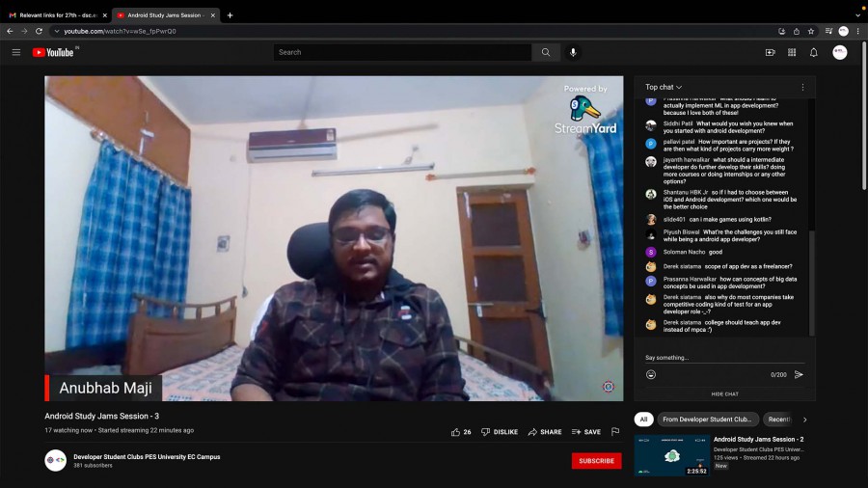Open the live chat three-dot options menu
Image resolution: width=868 pixels, height=488 pixels.
(x=802, y=87)
